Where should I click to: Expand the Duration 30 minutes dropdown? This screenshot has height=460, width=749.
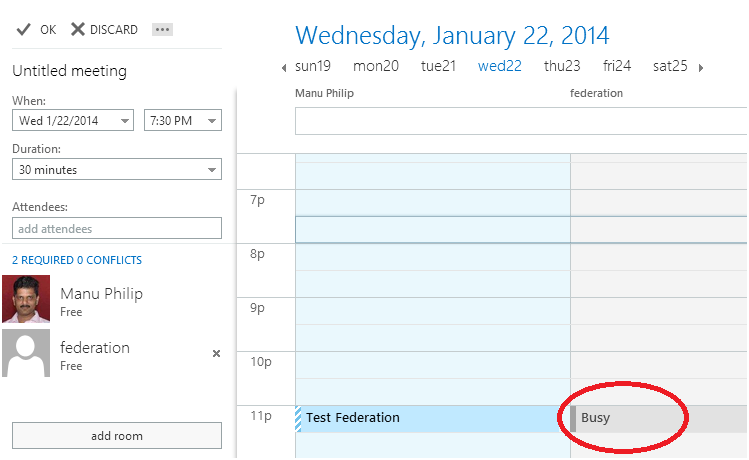pos(212,170)
